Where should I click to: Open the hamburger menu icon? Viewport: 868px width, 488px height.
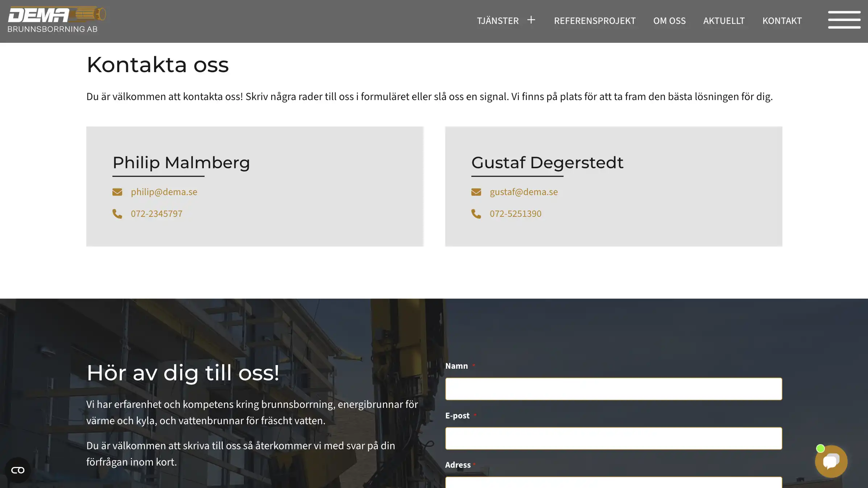coord(844,20)
